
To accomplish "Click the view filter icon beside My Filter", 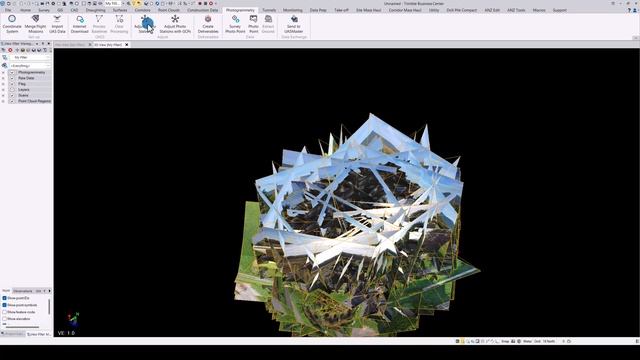I will pos(4,58).
